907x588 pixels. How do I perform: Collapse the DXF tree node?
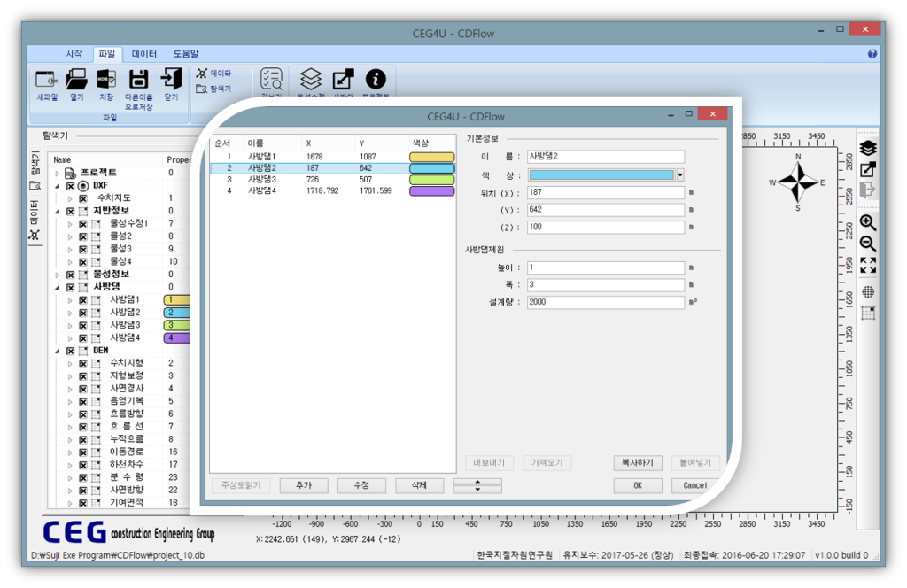pyautogui.click(x=58, y=186)
